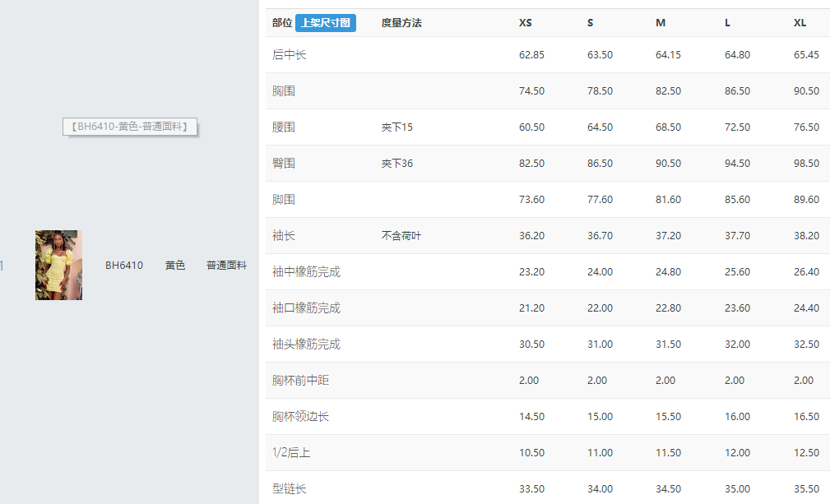Click the 22.80 M value in 袖口橡筋完成 row
Image resolution: width=830 pixels, height=504 pixels.
click(x=668, y=307)
